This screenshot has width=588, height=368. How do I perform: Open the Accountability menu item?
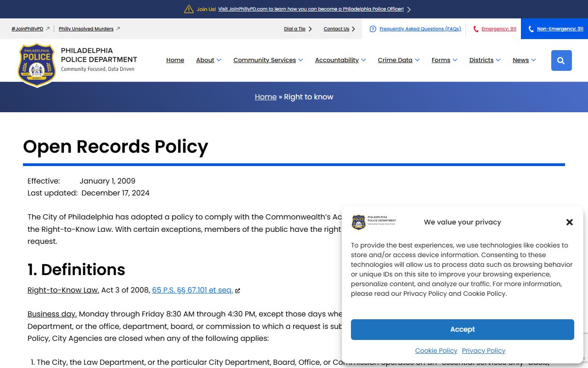pos(337,60)
